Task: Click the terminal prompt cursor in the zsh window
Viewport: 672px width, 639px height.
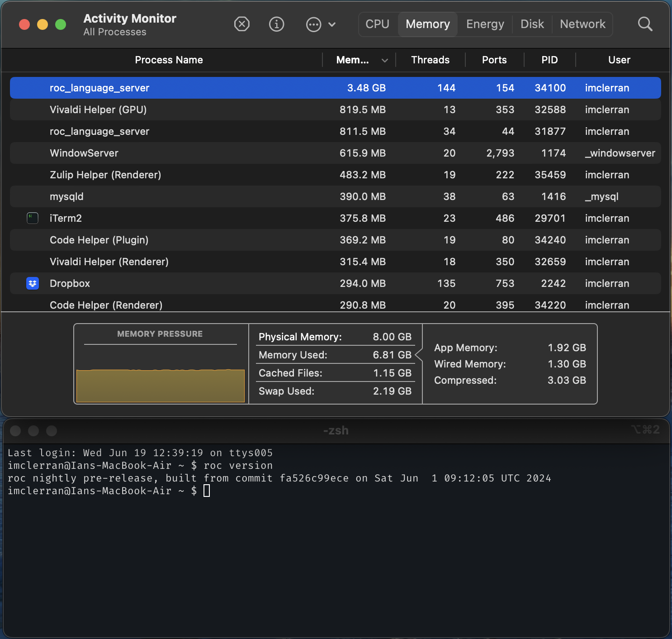Action: (x=207, y=491)
